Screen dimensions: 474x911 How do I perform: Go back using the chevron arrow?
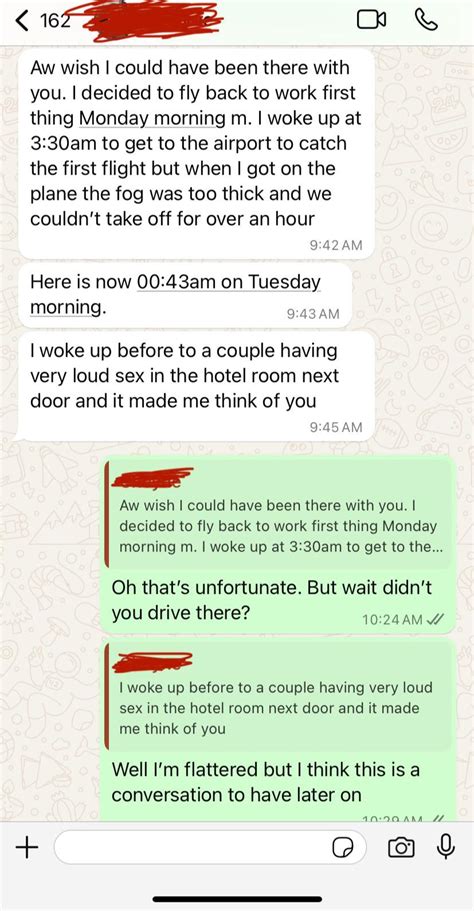(x=21, y=21)
